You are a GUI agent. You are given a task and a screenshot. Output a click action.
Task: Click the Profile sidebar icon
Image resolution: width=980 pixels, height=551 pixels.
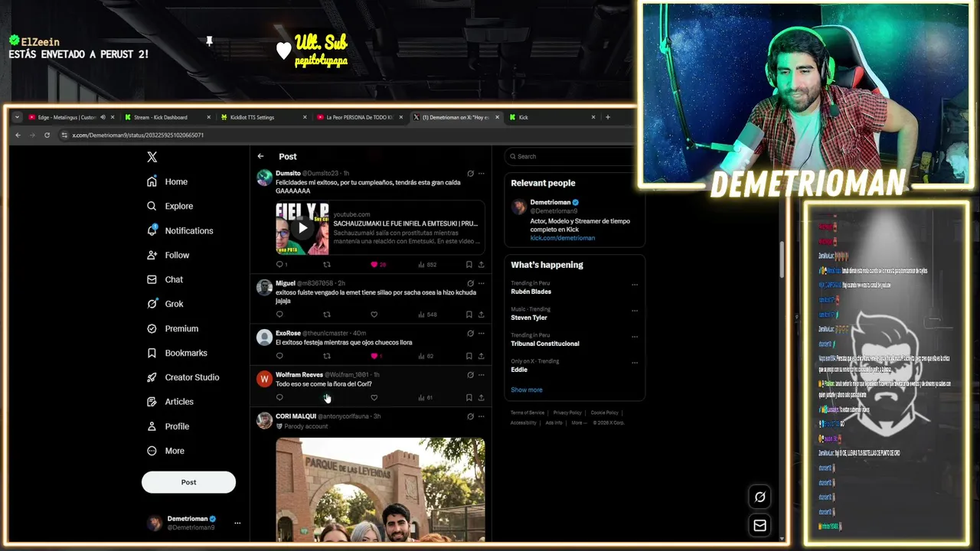pyautogui.click(x=152, y=426)
